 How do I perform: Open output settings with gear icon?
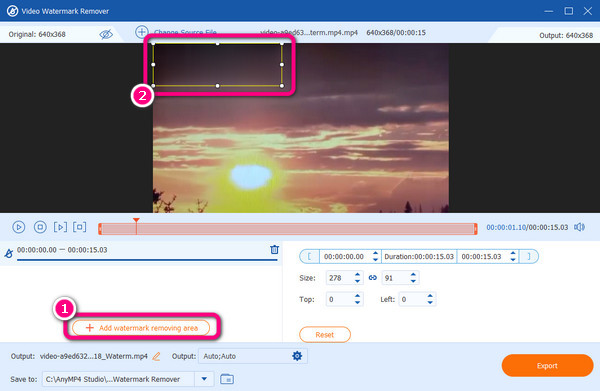[297, 356]
